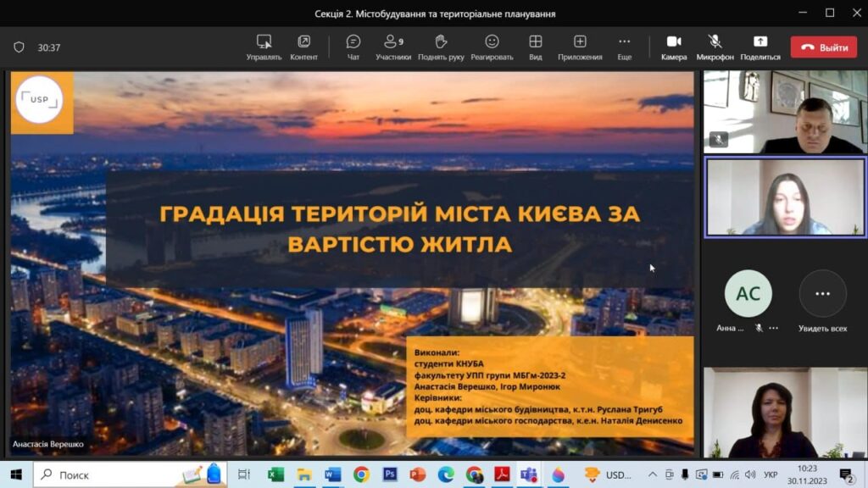Select the top man's video tile

(x=785, y=112)
